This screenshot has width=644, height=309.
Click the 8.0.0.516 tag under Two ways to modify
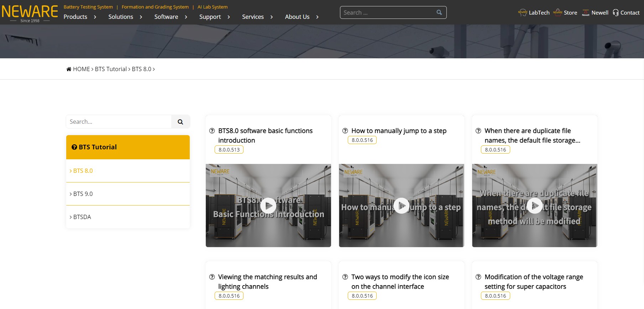(x=362, y=296)
